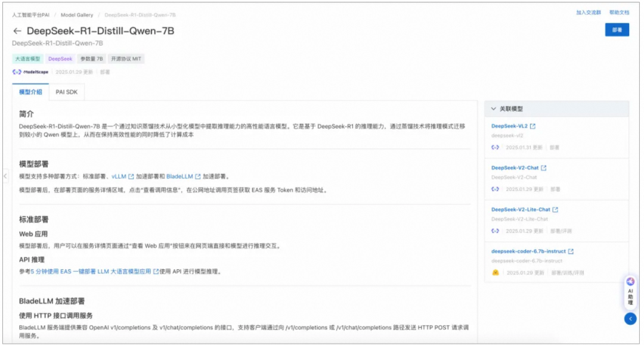Open the 加入交流群 link
644x345 pixels.
pos(589,13)
